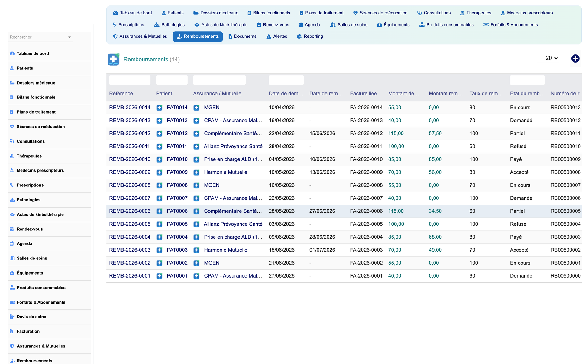Click the État du remboursement filter field

pyautogui.click(x=527, y=80)
